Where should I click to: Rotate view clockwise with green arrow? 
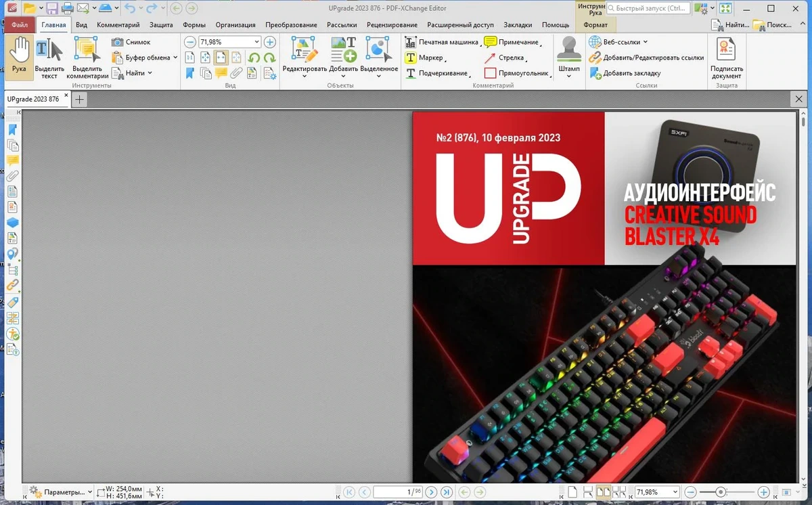(x=269, y=58)
